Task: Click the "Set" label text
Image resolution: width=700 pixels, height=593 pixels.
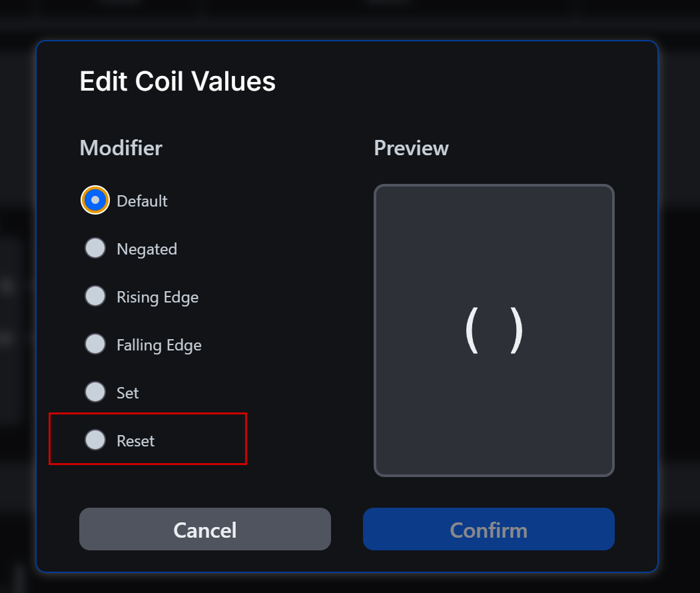Action: pos(127,393)
